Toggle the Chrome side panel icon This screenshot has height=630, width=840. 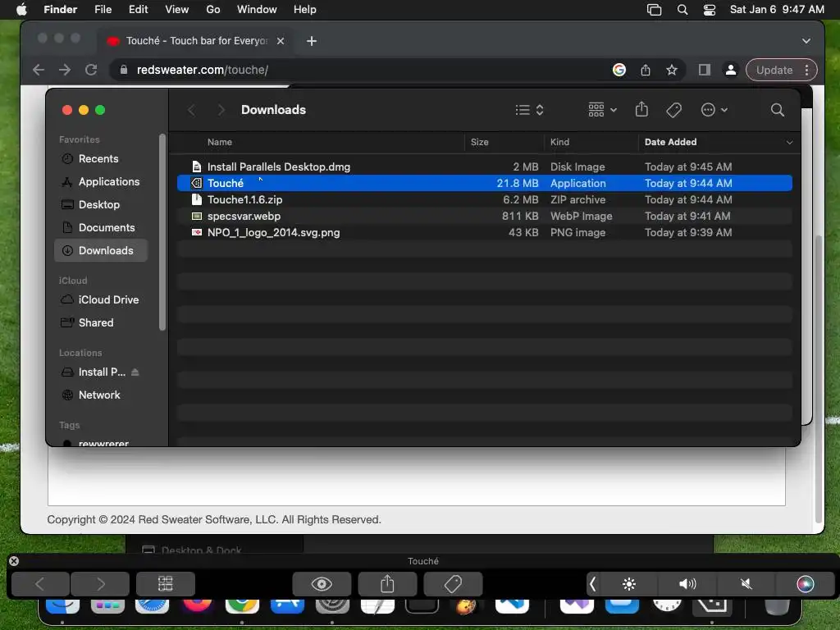pos(705,70)
